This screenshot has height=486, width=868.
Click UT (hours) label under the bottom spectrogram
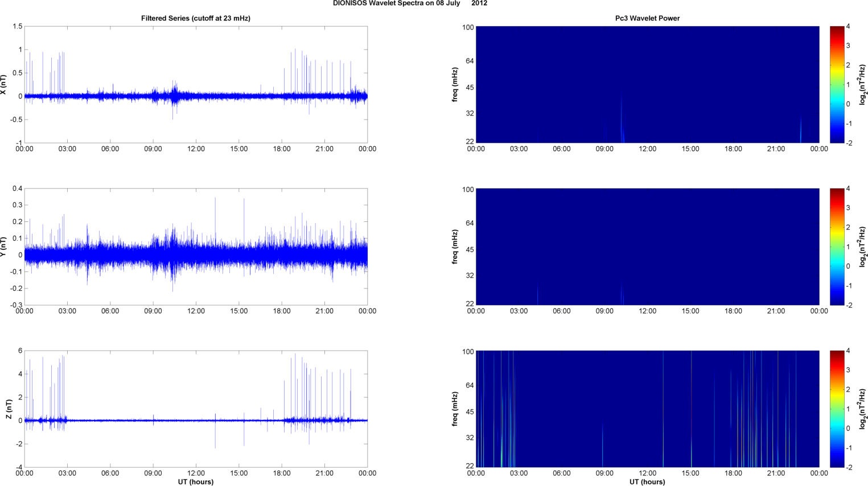(x=647, y=482)
